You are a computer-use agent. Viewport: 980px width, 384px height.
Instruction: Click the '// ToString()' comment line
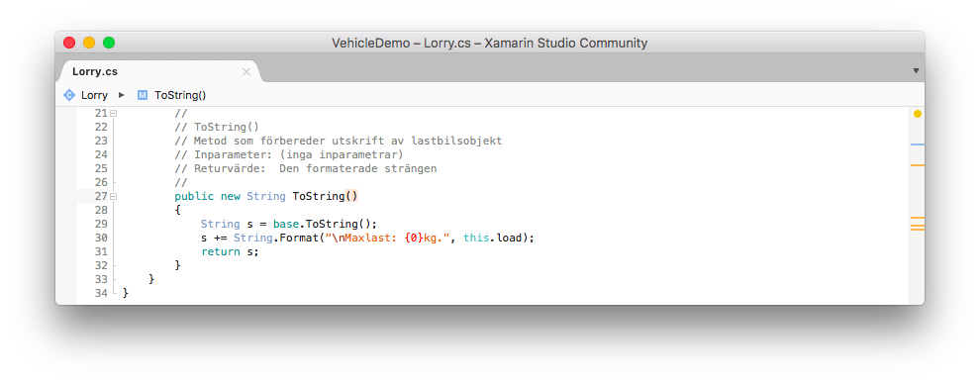click(x=216, y=128)
